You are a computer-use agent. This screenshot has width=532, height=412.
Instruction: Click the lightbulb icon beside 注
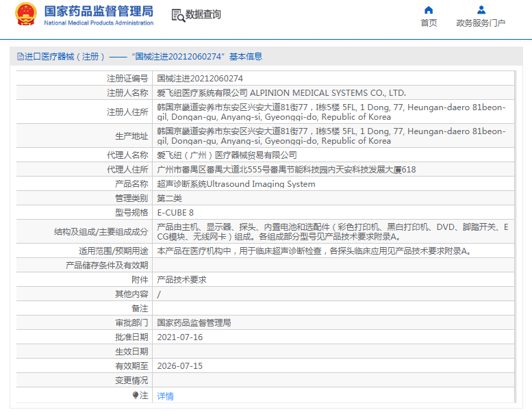[x=136, y=396]
